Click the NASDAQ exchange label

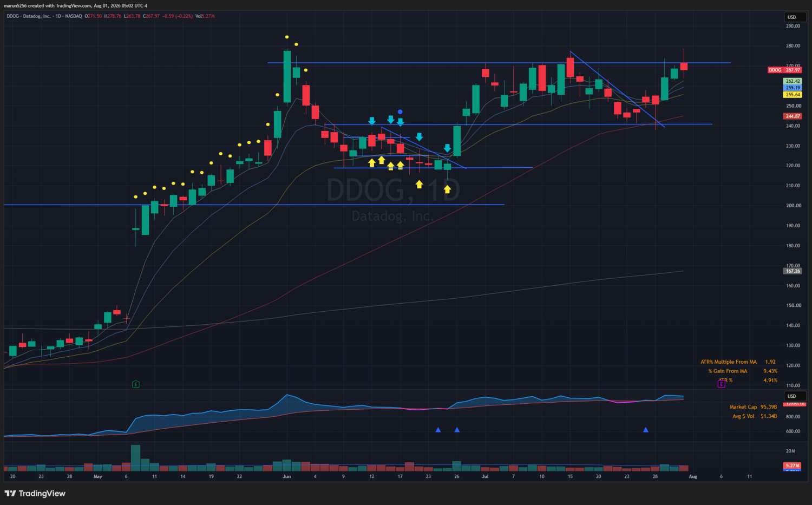[74, 16]
